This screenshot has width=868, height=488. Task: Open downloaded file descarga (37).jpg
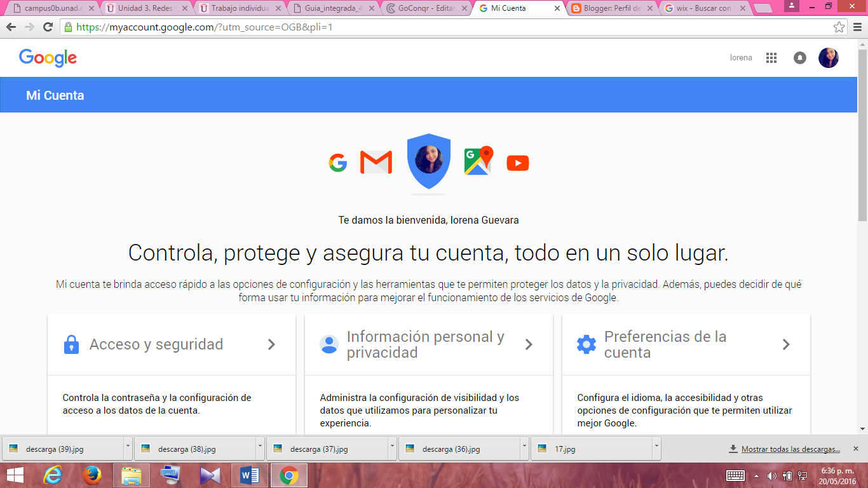coord(328,449)
